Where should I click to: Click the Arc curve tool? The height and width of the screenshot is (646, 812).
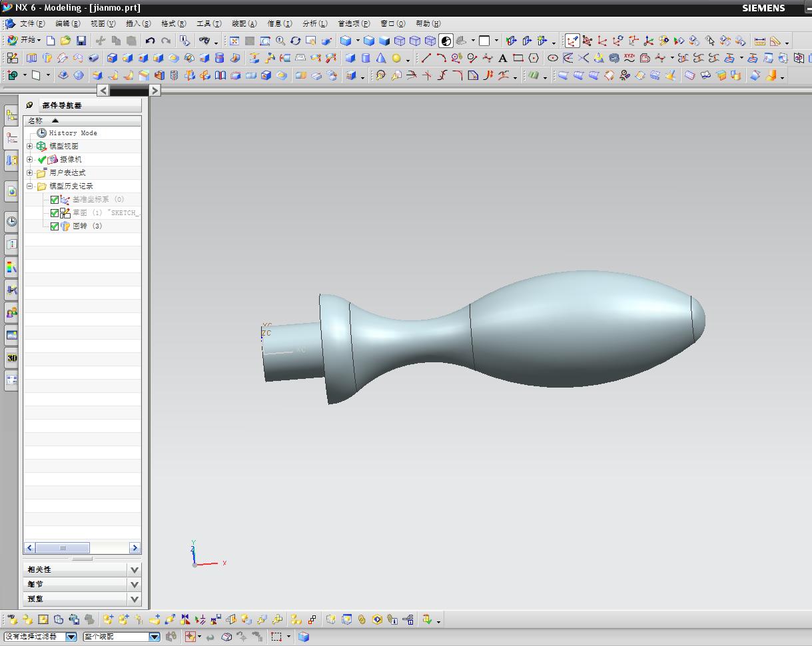[x=441, y=58]
